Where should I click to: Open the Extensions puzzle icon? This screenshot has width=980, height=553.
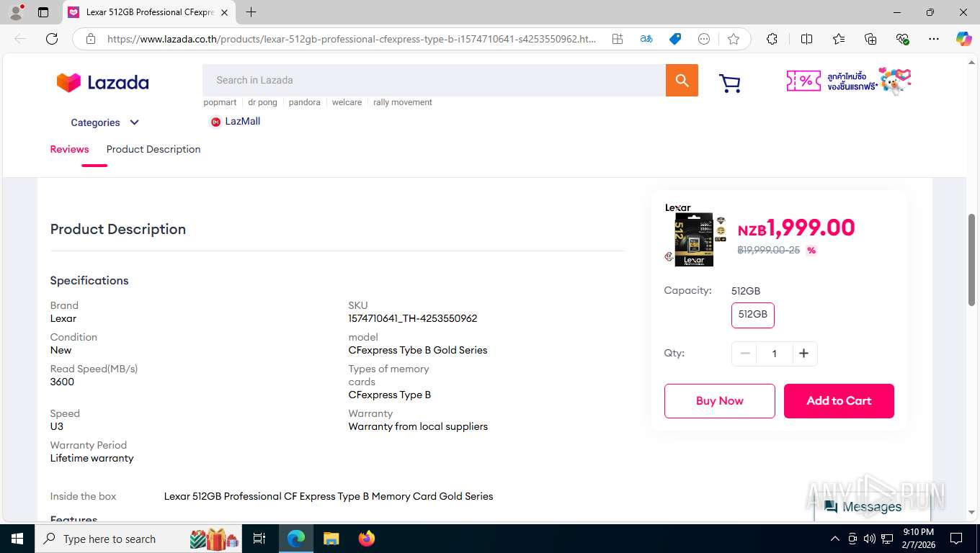772,39
